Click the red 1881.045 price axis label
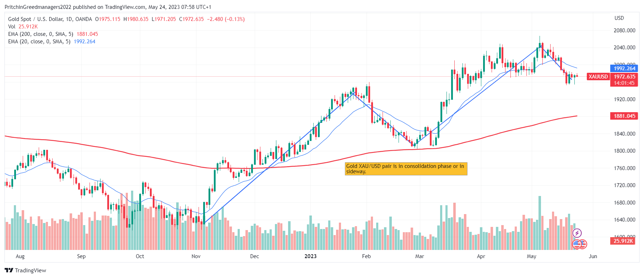This screenshot has height=278, width=644. [624, 116]
